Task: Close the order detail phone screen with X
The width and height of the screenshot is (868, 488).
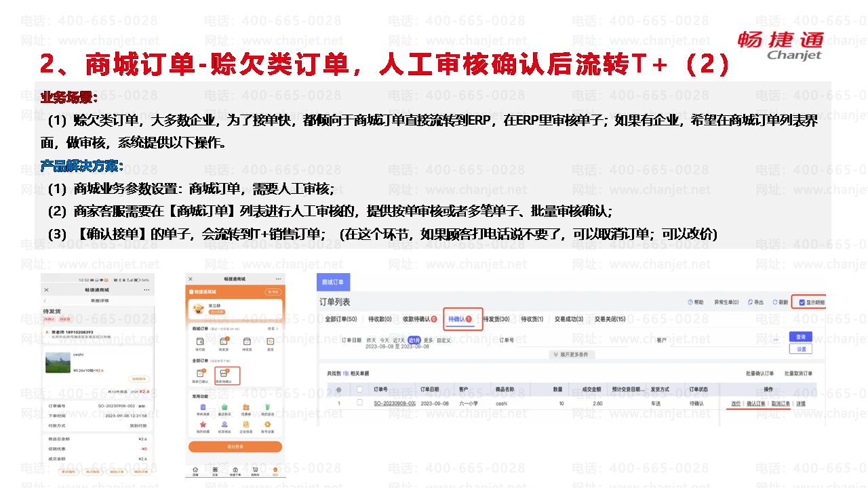Action: coord(45,290)
